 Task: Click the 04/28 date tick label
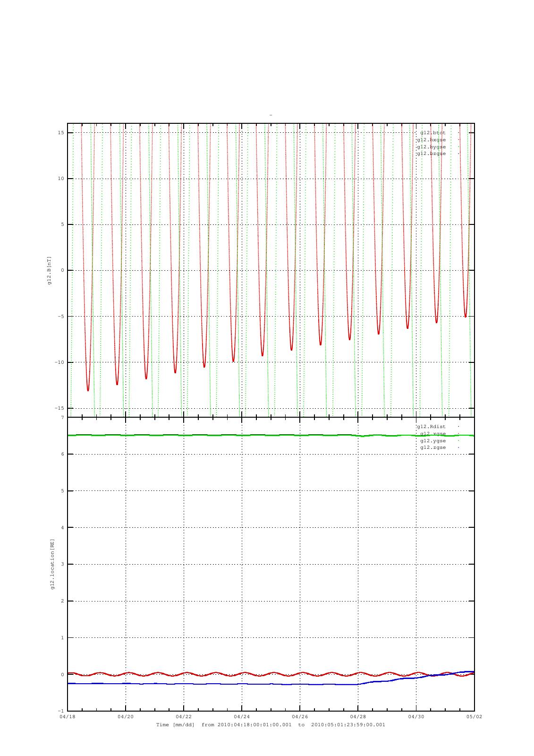click(x=358, y=717)
